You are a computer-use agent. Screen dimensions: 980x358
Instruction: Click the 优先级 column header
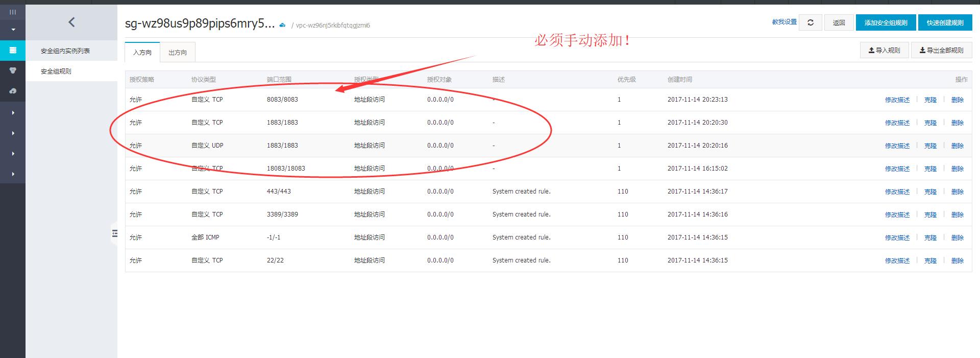626,80
